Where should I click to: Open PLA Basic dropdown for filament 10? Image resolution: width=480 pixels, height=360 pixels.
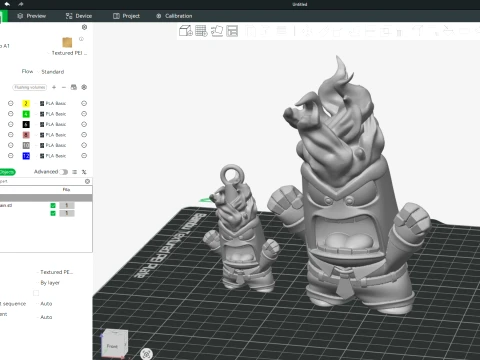tap(53, 145)
